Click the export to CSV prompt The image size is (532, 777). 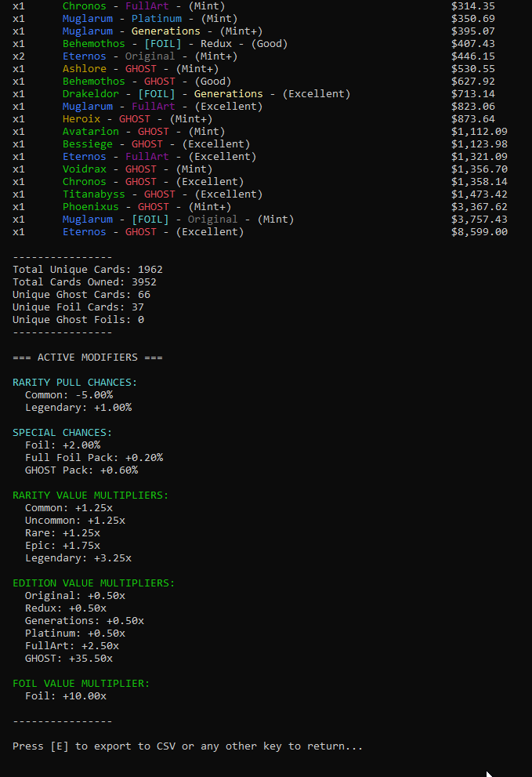point(188,746)
